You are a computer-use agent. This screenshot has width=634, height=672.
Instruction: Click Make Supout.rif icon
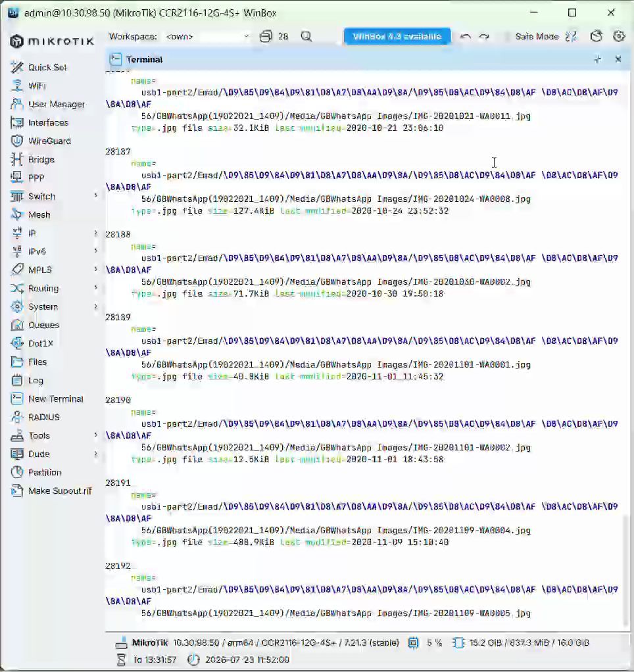point(16,491)
